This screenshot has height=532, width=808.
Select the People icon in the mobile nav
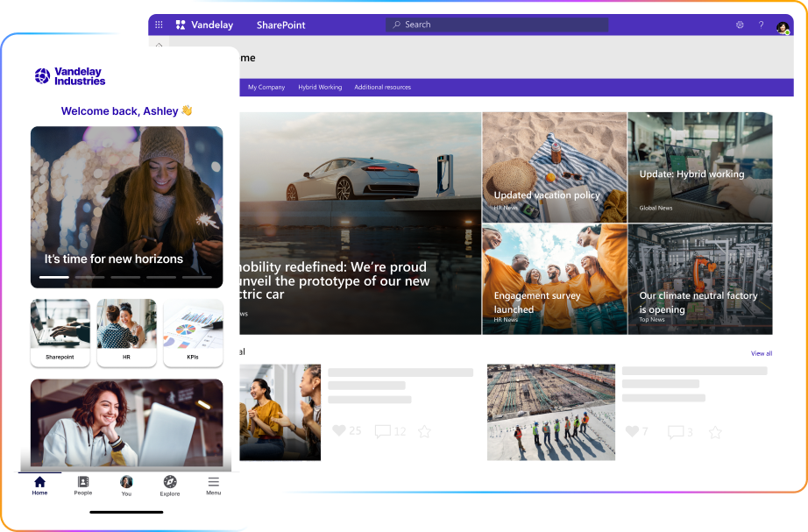click(83, 483)
